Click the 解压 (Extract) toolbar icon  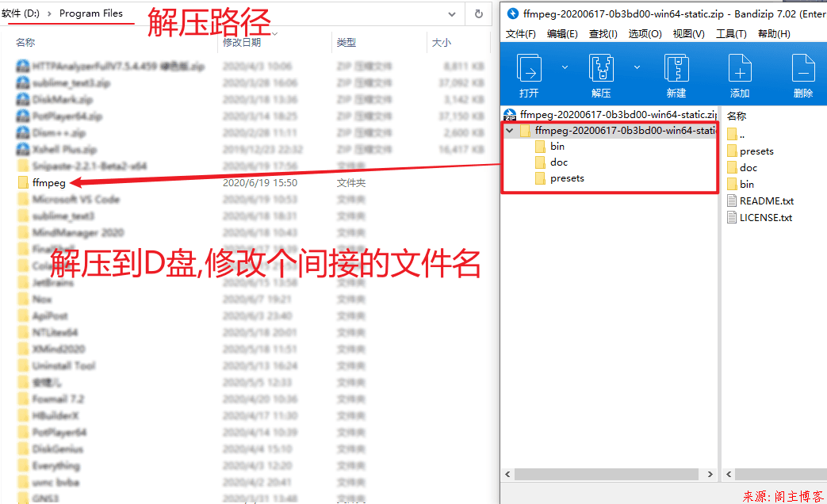point(601,68)
